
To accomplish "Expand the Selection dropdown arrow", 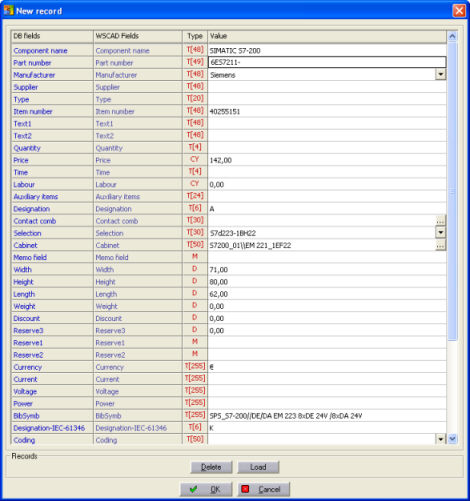I will pyautogui.click(x=440, y=232).
